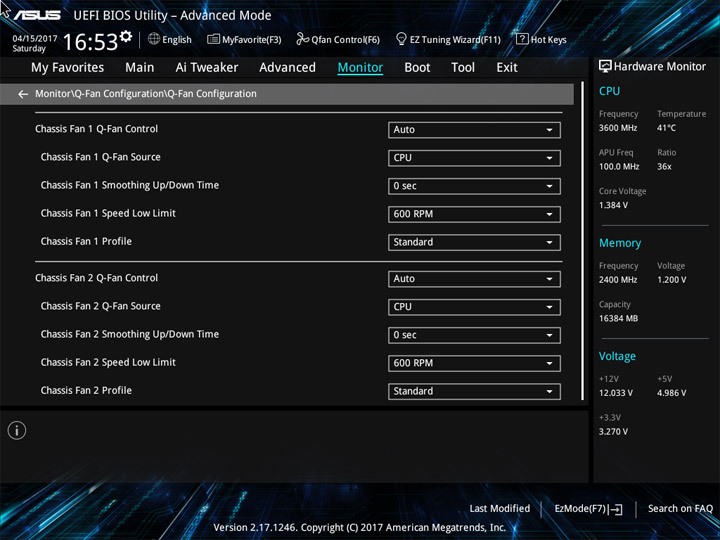Image resolution: width=720 pixels, height=540 pixels.
Task: Click the vertical scrollbar of settings list
Action: [x=582, y=241]
